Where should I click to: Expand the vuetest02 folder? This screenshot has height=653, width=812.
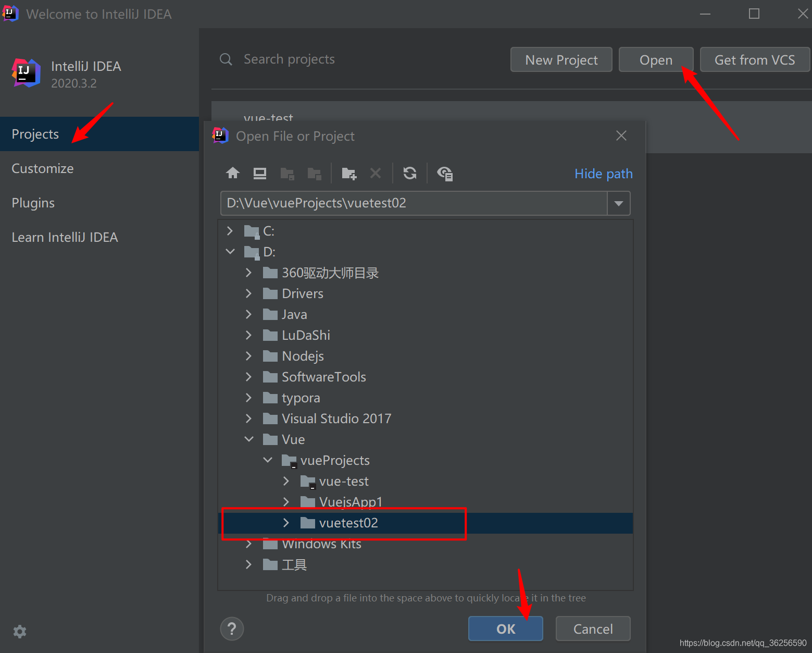tap(286, 523)
